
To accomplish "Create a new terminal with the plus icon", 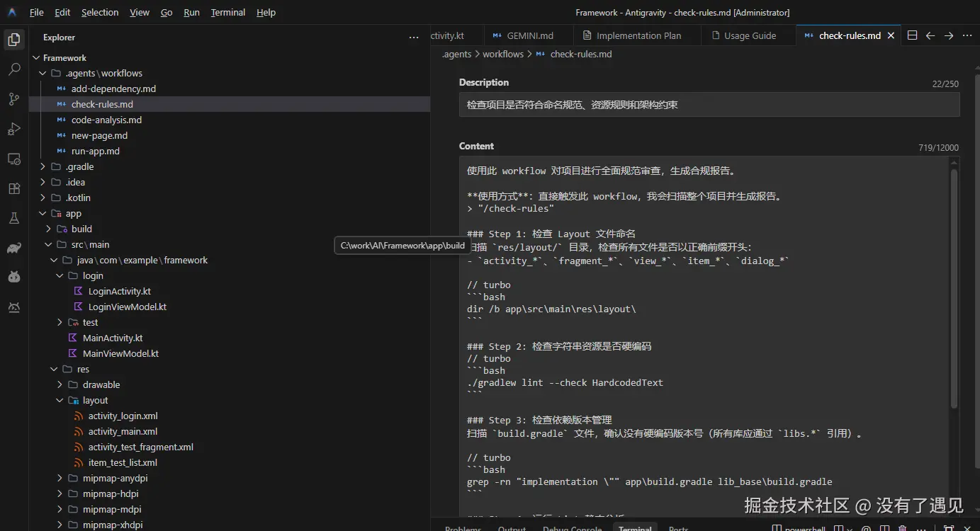I will click(840, 528).
